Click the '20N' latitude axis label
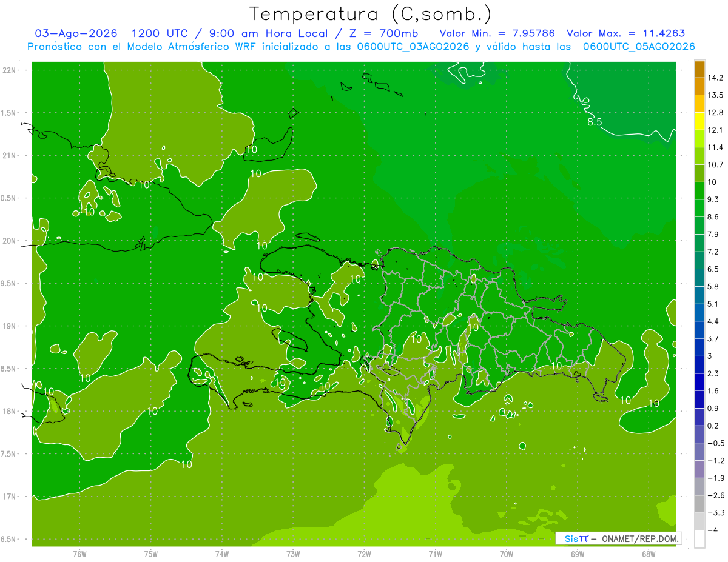Image resolution: width=728 pixels, height=562 pixels. 10,241
